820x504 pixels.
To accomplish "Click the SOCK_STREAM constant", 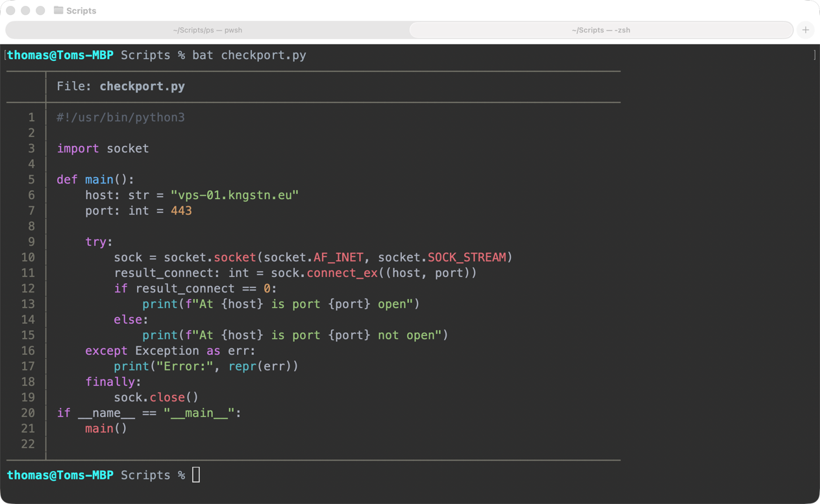I will coord(466,258).
